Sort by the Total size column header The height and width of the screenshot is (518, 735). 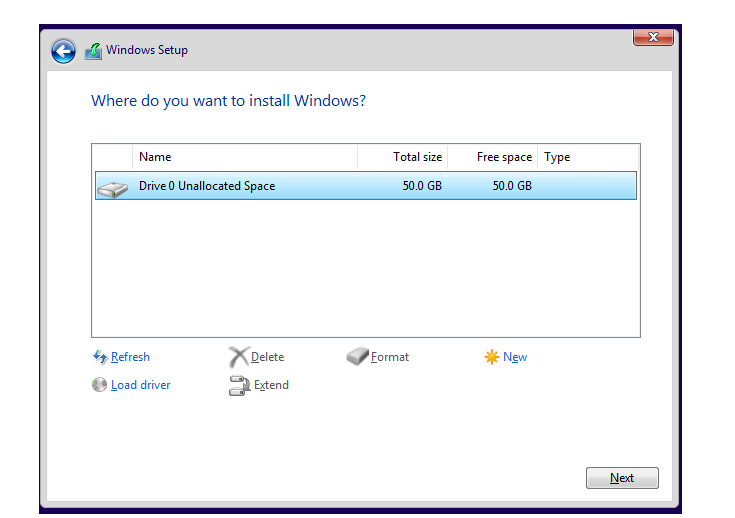pos(402,157)
